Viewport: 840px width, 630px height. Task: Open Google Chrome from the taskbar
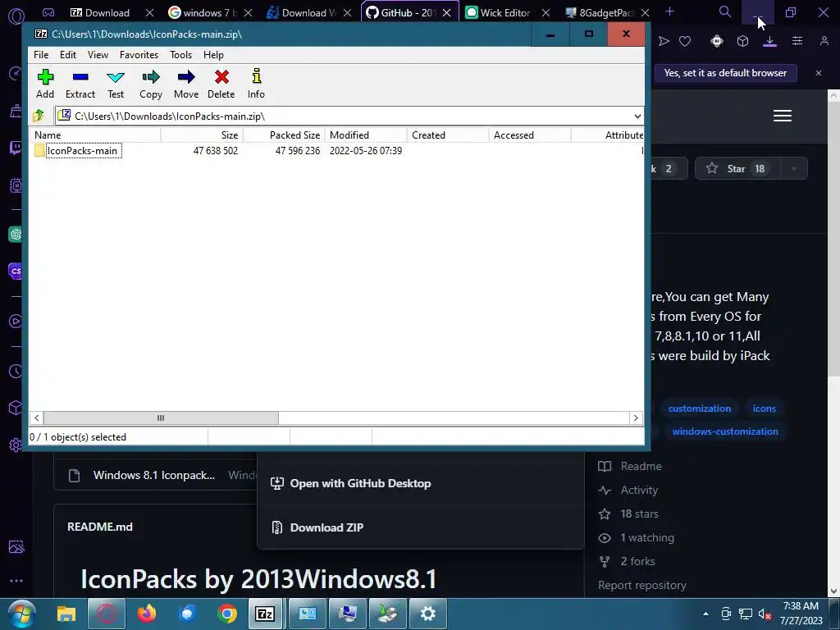tap(226, 614)
